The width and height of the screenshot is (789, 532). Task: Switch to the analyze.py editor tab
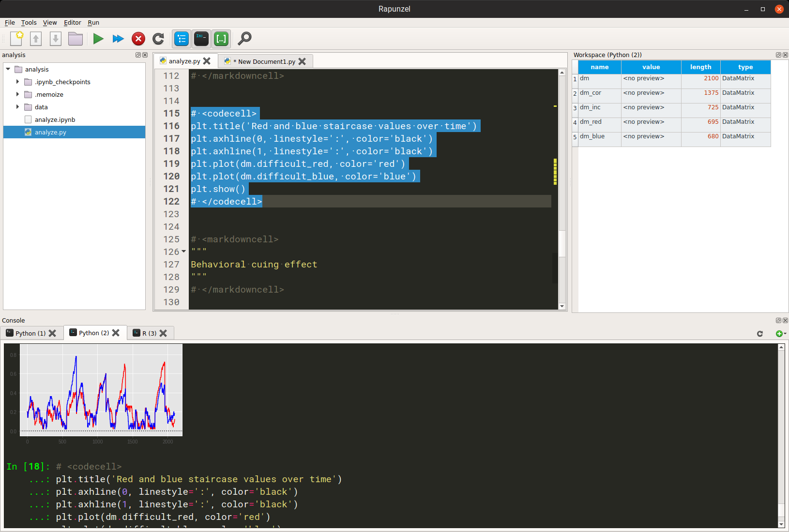pos(184,61)
